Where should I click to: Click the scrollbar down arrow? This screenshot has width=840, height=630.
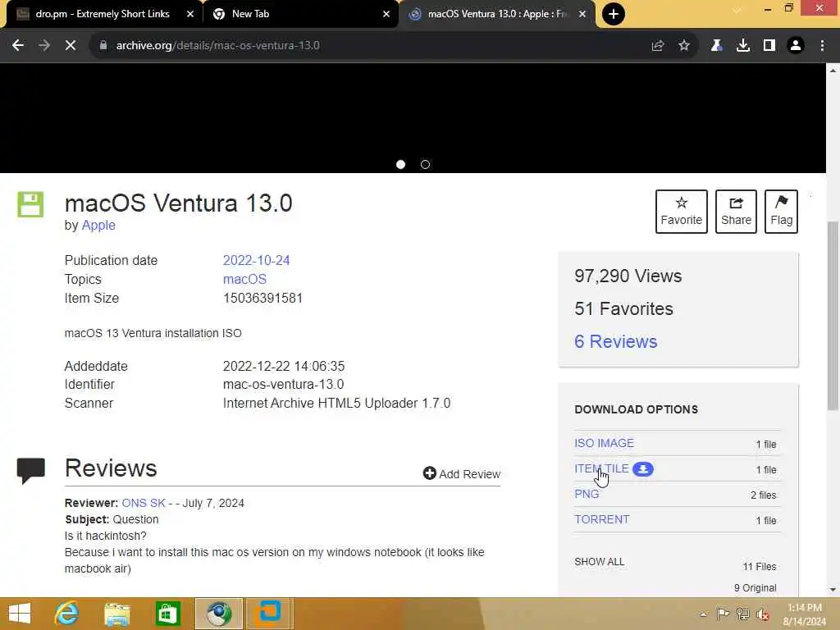[833, 590]
